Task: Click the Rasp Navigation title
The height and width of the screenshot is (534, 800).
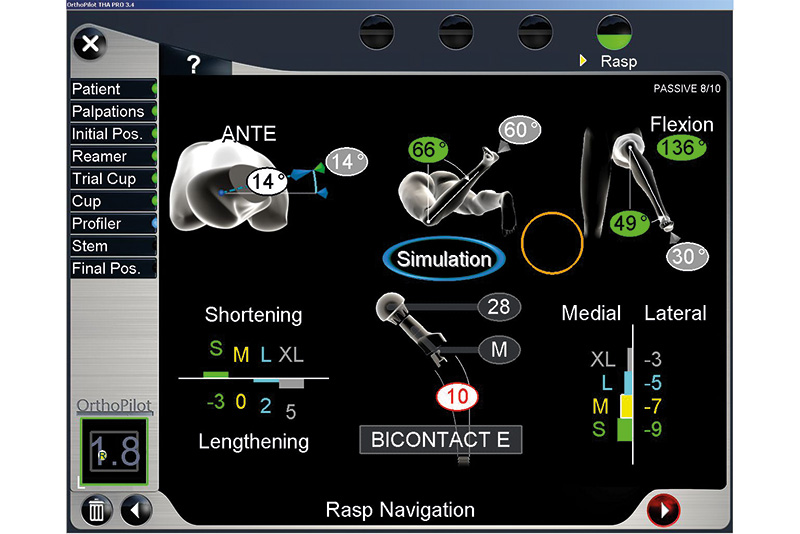Action: click(x=400, y=510)
